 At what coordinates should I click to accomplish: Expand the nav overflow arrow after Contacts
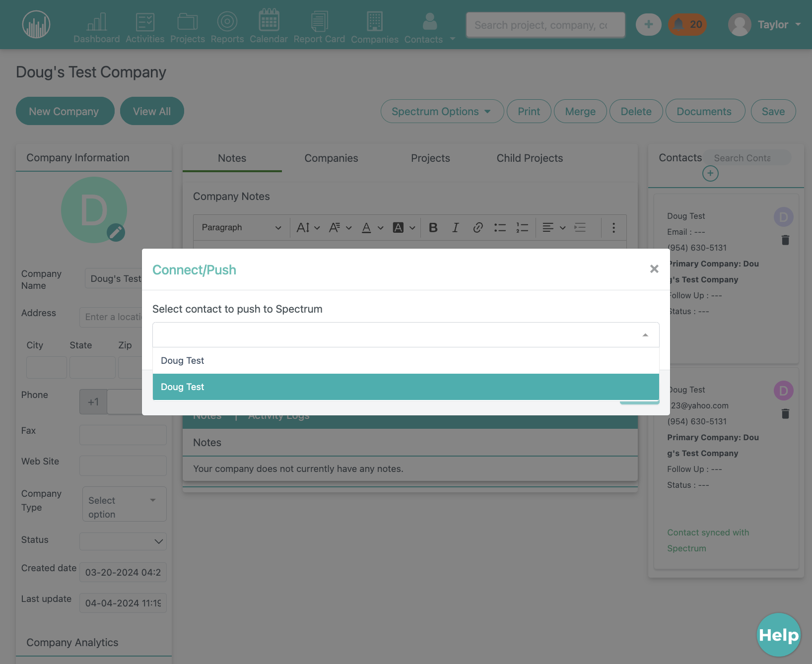tap(453, 38)
